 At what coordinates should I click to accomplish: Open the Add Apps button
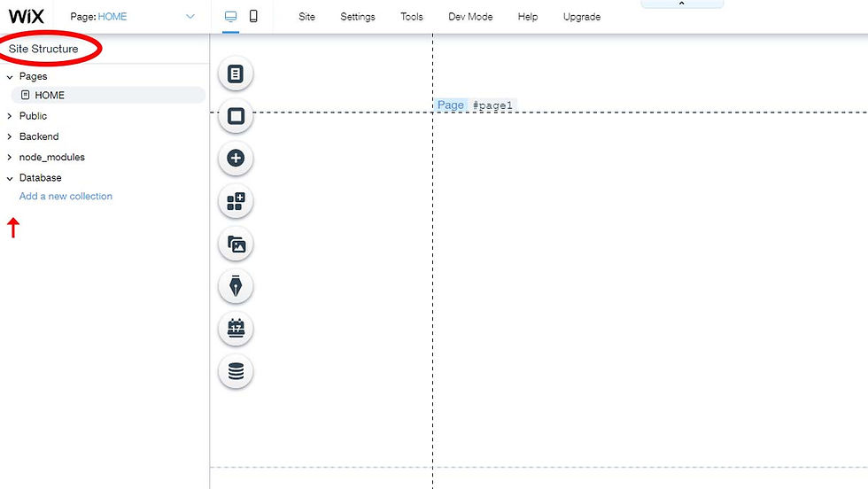pos(236,201)
